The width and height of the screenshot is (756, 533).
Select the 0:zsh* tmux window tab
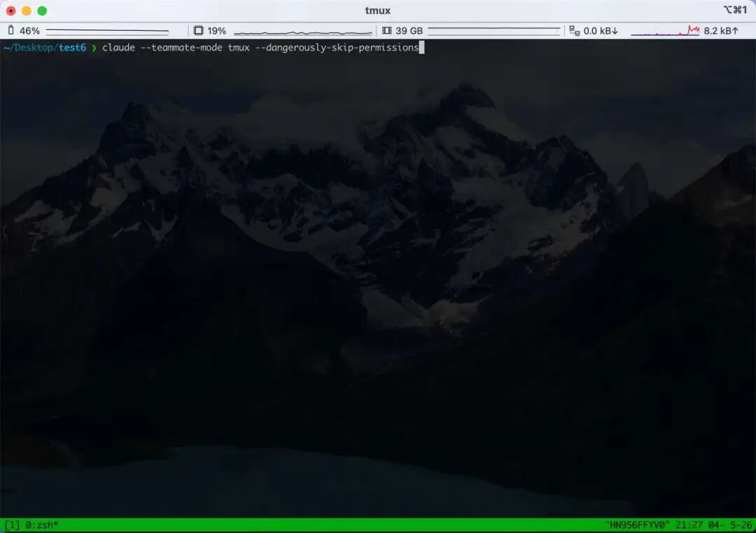point(41,525)
